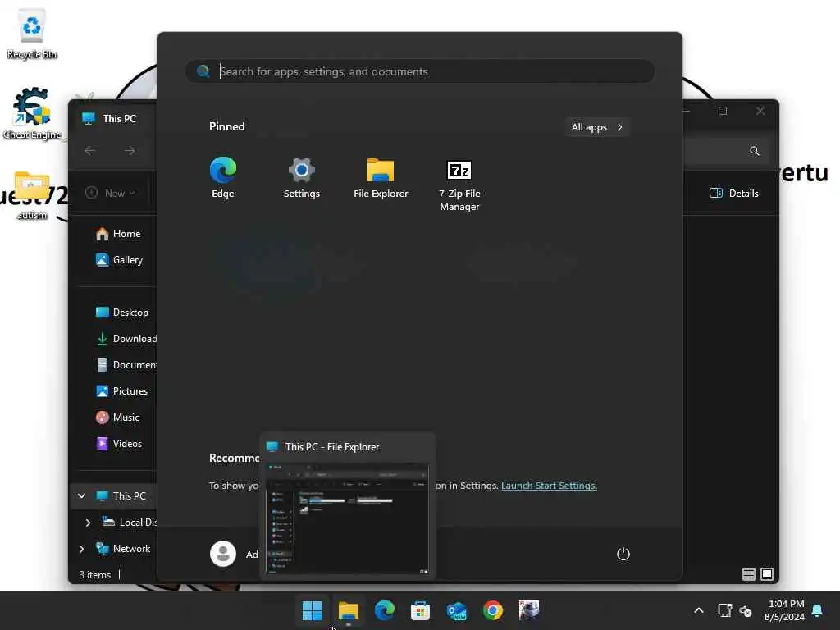Click the File Explorer Forward arrow
Viewport: 840px width, 630px height.
coord(129,151)
